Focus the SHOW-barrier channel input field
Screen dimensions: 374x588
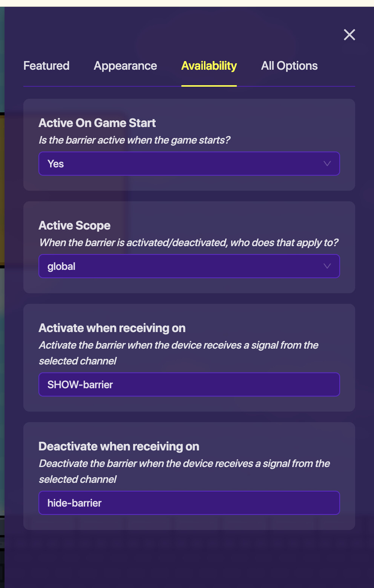[189, 385]
